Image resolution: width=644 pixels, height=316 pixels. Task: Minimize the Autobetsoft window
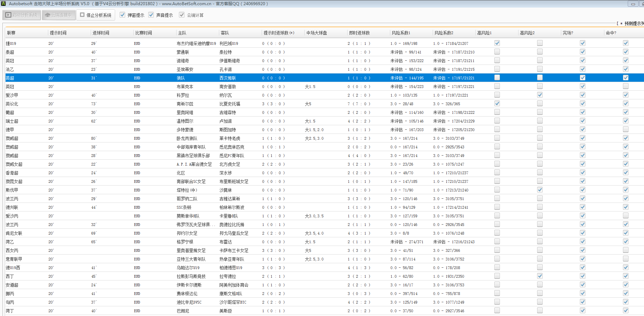coord(633,4)
